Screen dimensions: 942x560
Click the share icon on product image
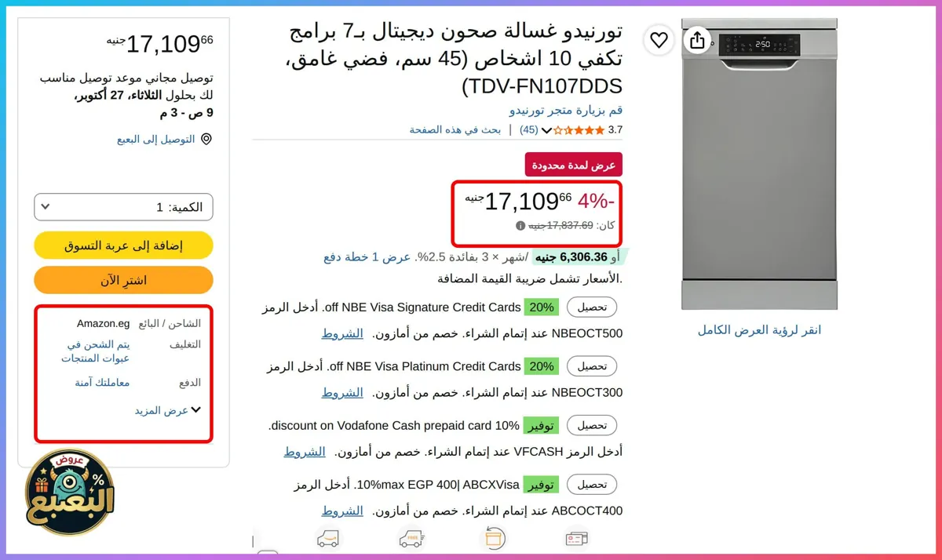[698, 40]
